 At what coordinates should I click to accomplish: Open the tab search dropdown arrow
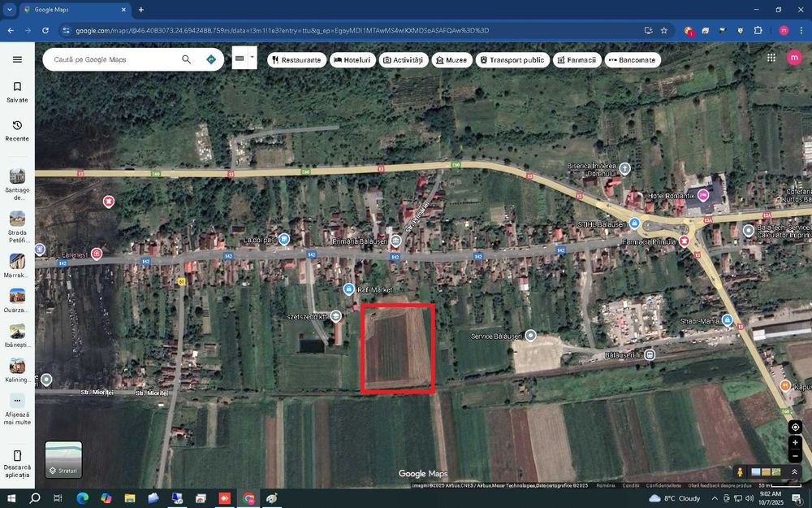pos(9,9)
